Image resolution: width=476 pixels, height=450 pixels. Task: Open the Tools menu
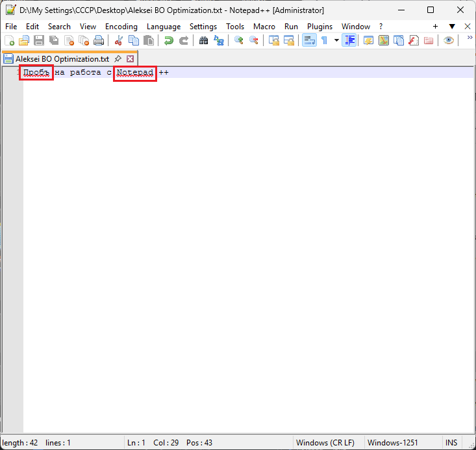[235, 27]
